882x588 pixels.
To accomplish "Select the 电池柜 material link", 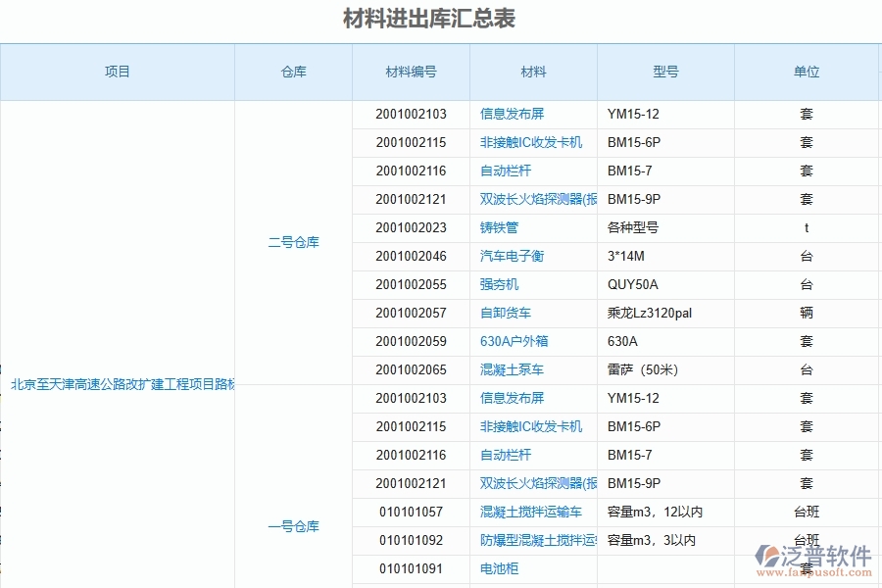I will coord(498,568).
